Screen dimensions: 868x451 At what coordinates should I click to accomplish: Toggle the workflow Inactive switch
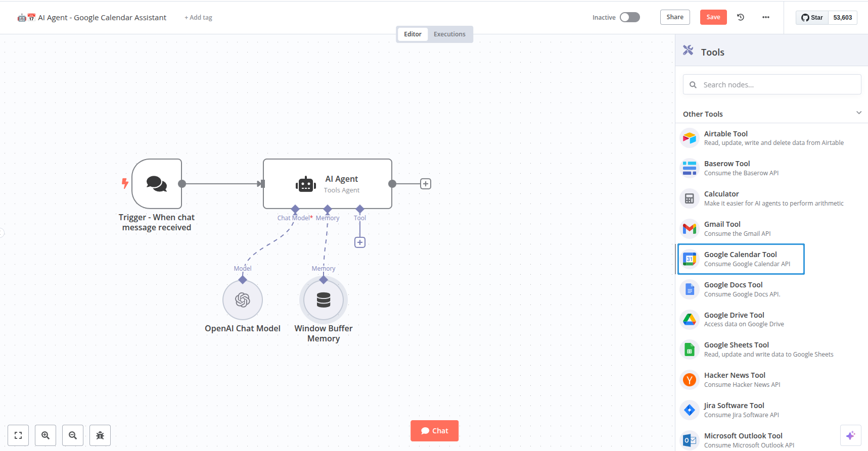(630, 17)
